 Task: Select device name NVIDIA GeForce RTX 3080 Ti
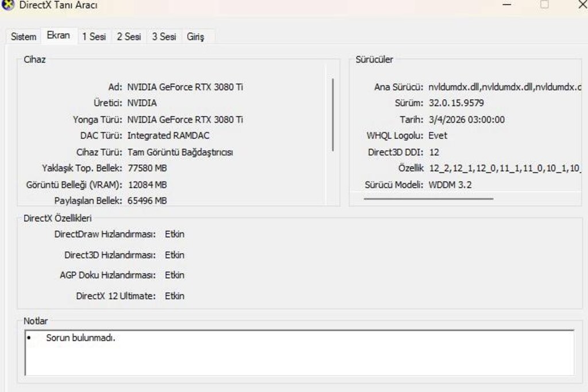[185, 87]
